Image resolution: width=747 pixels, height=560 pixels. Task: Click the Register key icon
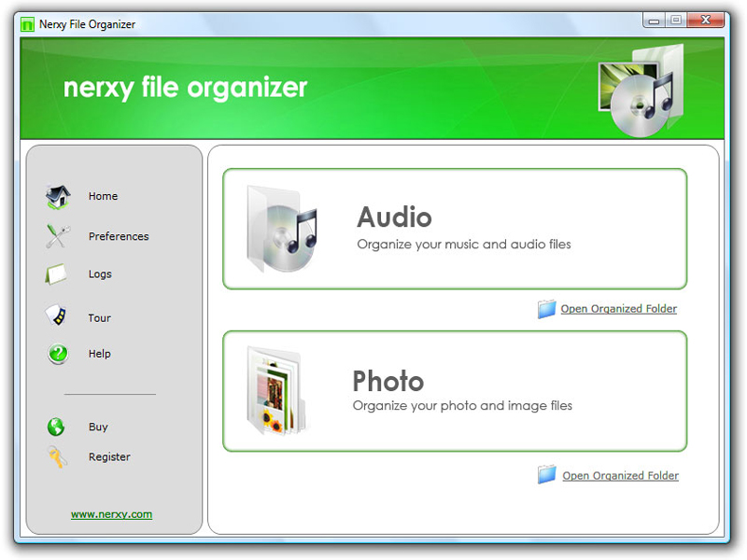[57, 456]
